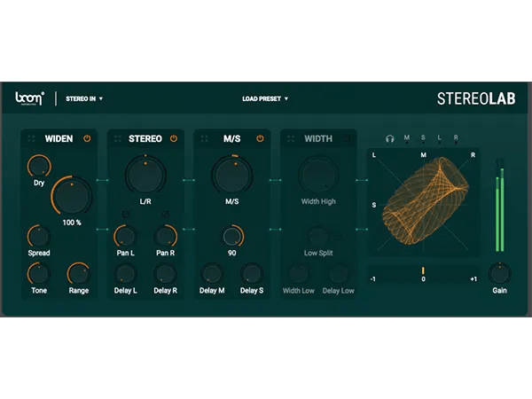Image resolution: width=532 pixels, height=399 pixels.
Task: Toggle the M/S module power button
Action: [260, 138]
